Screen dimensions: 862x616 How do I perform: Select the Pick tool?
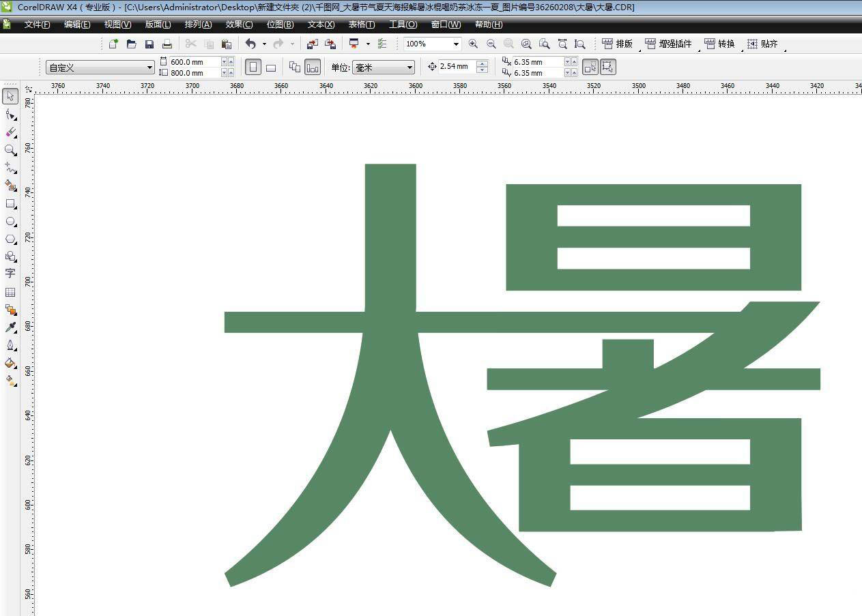10,96
